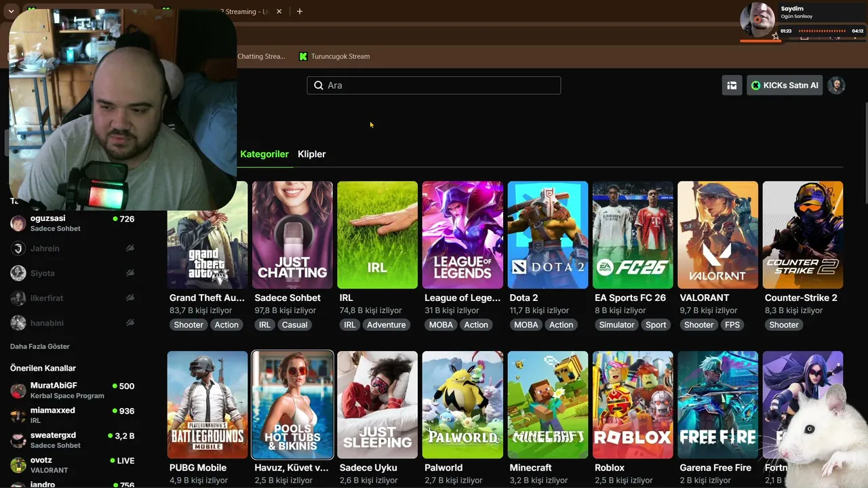Click the EA Sports FC 26 title

[630, 298]
